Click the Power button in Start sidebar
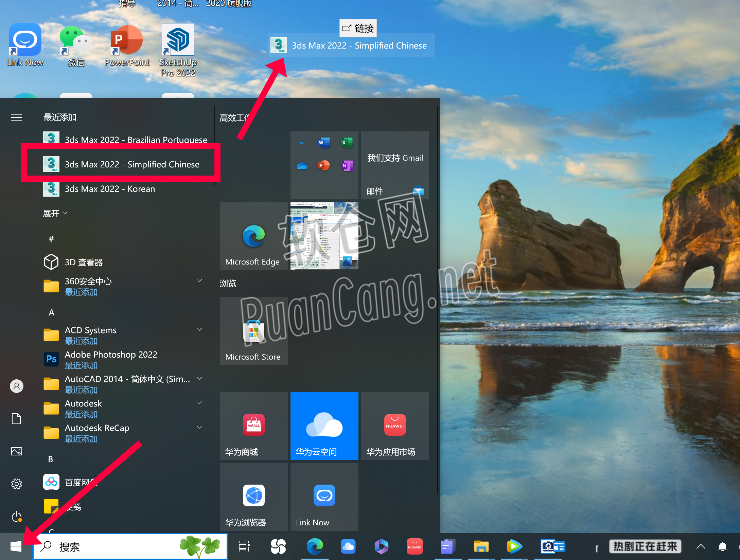Viewport: 740px width, 560px height. pyautogui.click(x=17, y=517)
